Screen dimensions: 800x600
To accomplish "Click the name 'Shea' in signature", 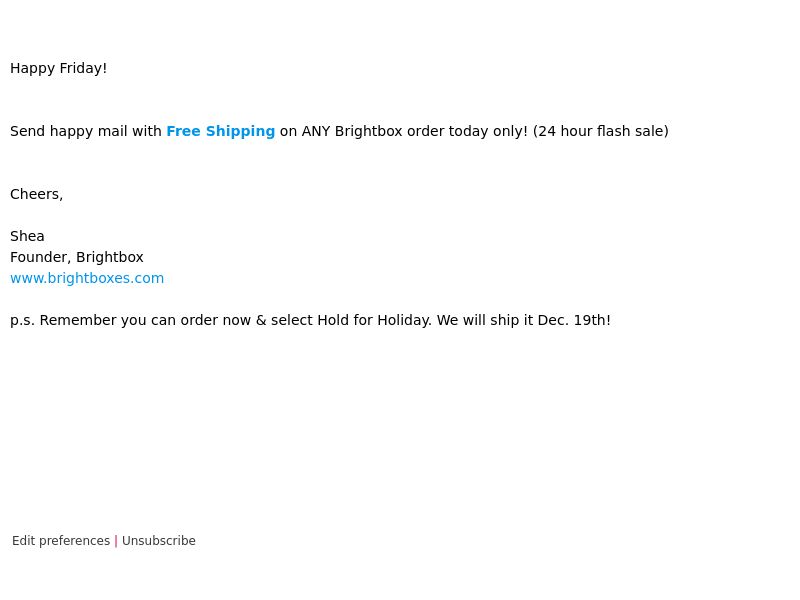I will click(27, 236).
